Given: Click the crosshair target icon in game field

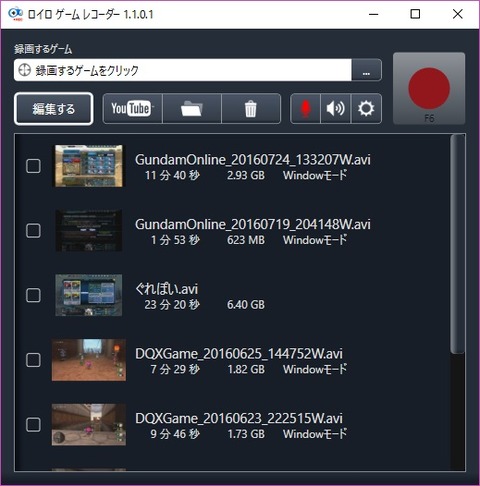Looking at the screenshot, I should (x=24, y=70).
